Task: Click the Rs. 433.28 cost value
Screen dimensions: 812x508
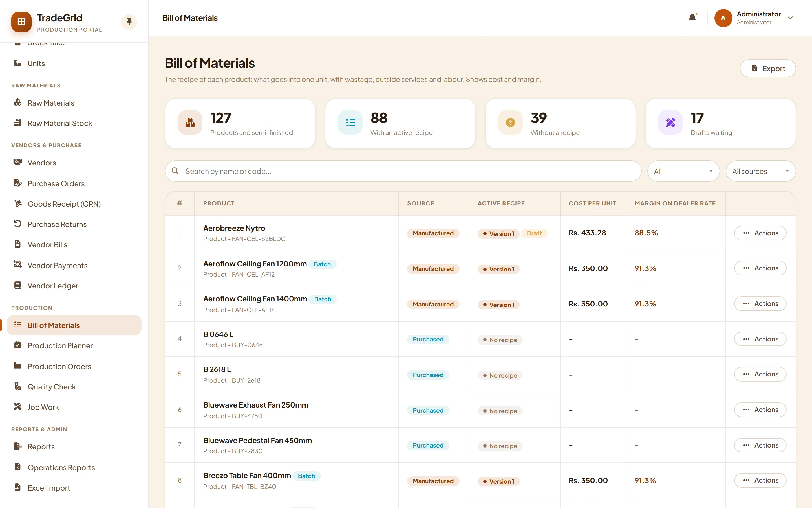Action: pyautogui.click(x=587, y=233)
